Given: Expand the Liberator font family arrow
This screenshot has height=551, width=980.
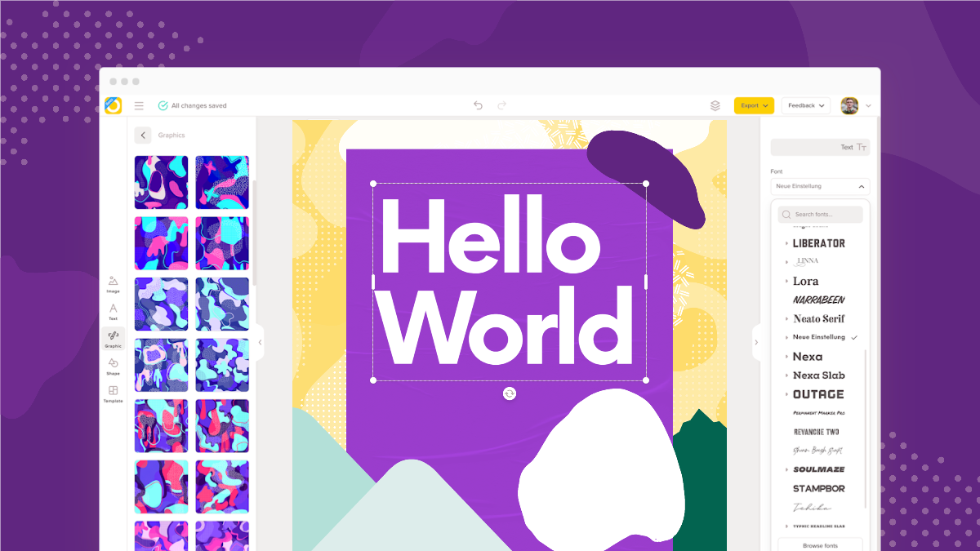Looking at the screenshot, I should [x=786, y=243].
